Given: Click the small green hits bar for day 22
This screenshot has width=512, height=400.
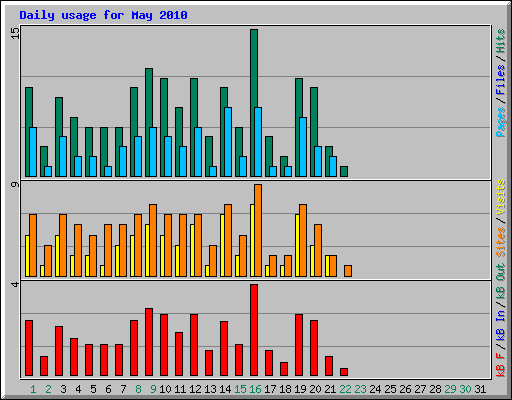Looking at the screenshot, I should (344, 171).
